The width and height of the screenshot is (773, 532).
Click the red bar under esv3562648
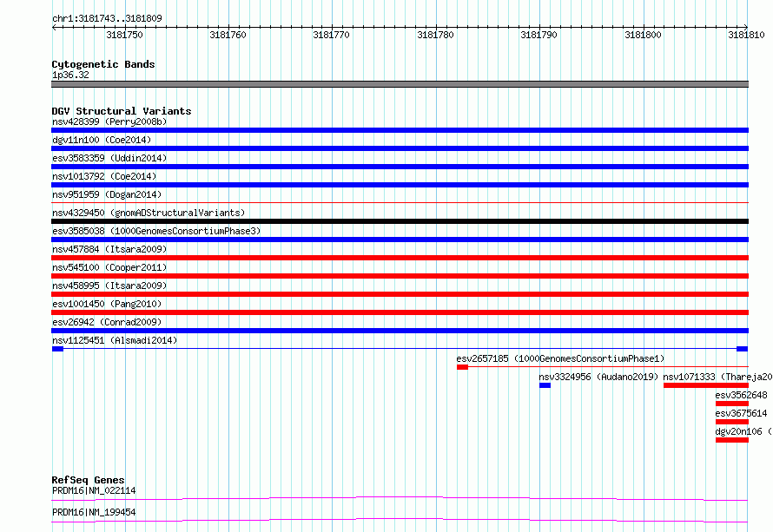pos(732,404)
